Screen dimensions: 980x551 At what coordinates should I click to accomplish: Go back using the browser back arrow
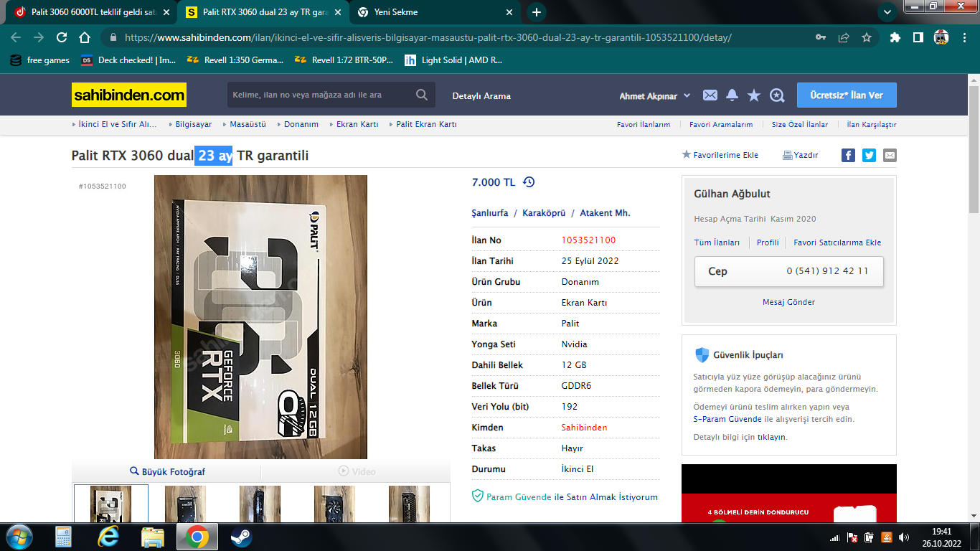[16, 37]
